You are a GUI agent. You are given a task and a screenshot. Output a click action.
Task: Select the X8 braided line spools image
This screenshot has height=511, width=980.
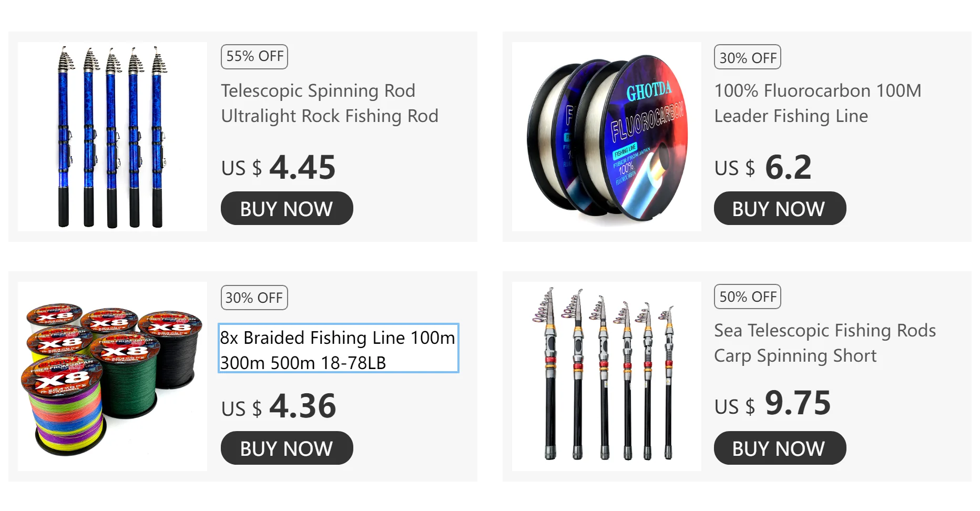point(112,376)
